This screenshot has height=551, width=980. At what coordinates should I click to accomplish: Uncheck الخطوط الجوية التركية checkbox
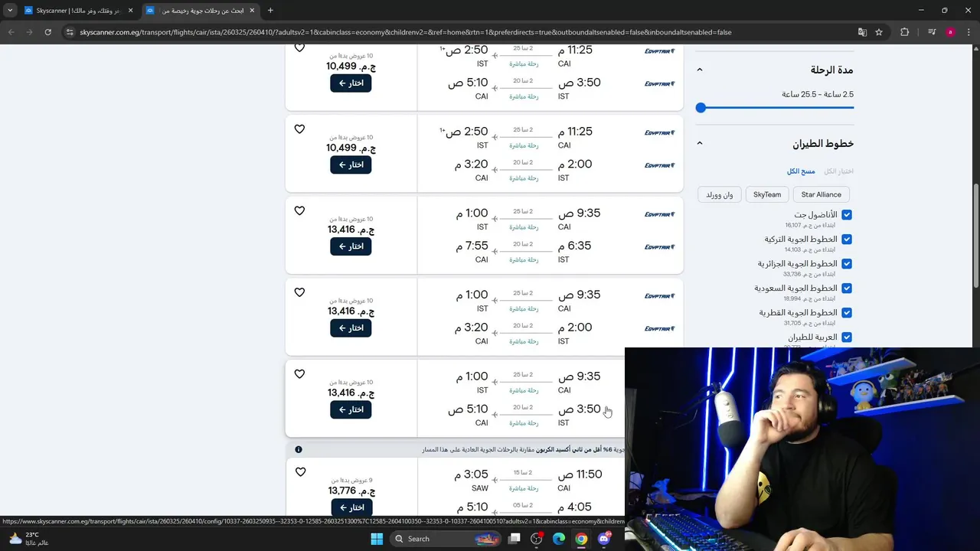coord(847,240)
